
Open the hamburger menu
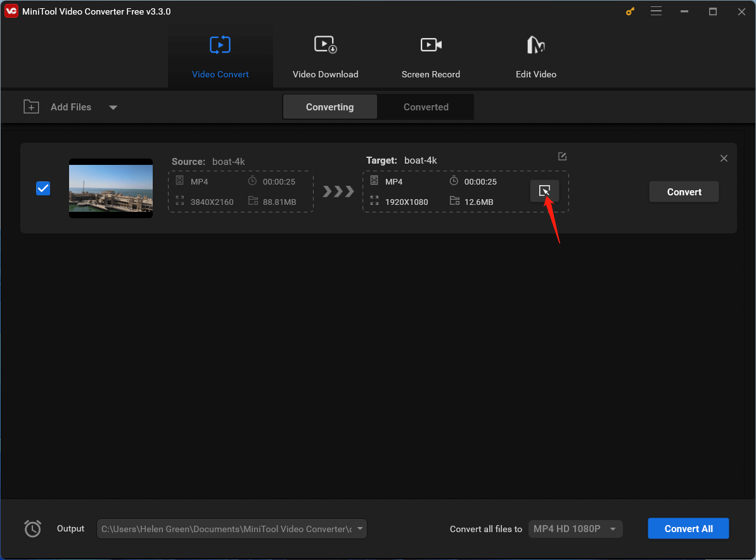[656, 11]
